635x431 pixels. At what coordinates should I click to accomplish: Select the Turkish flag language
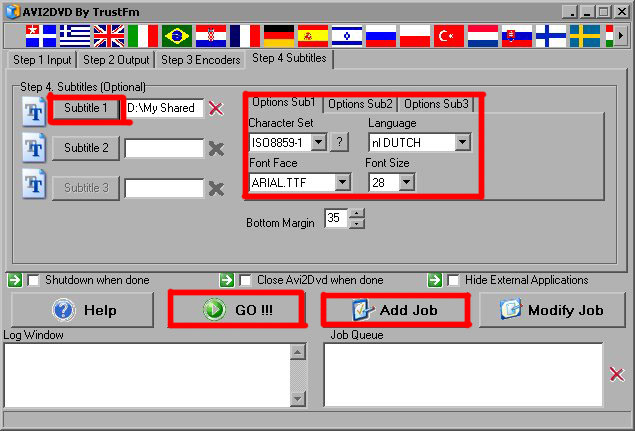tap(449, 36)
